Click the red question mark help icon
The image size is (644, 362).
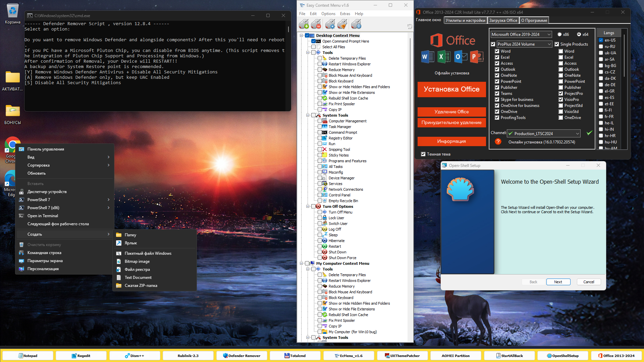point(498,141)
